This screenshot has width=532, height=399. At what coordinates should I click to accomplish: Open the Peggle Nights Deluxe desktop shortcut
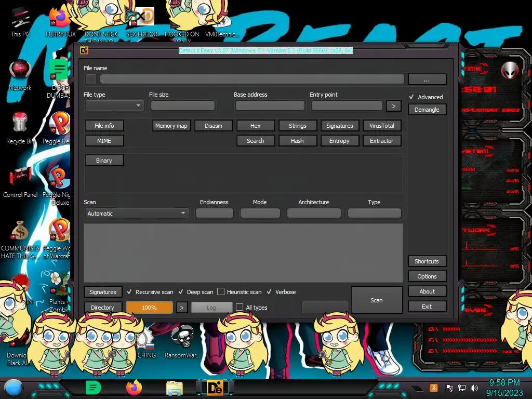tap(58, 186)
